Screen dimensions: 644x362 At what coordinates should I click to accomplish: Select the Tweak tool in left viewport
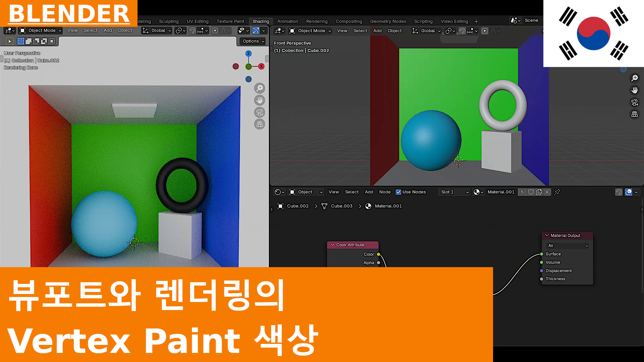click(x=10, y=41)
